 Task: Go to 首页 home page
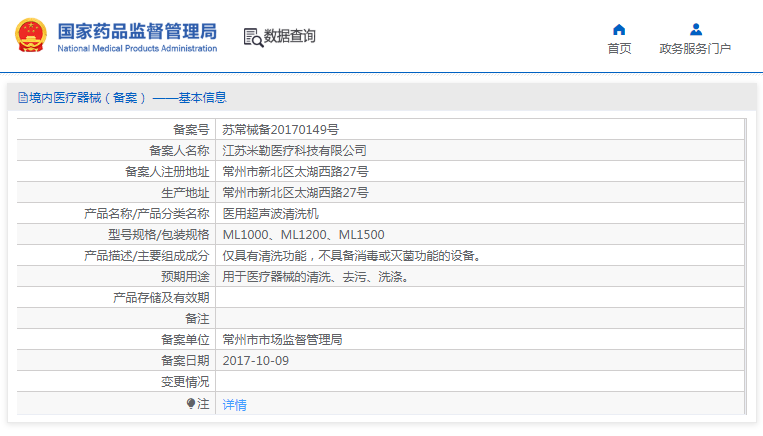click(x=619, y=49)
